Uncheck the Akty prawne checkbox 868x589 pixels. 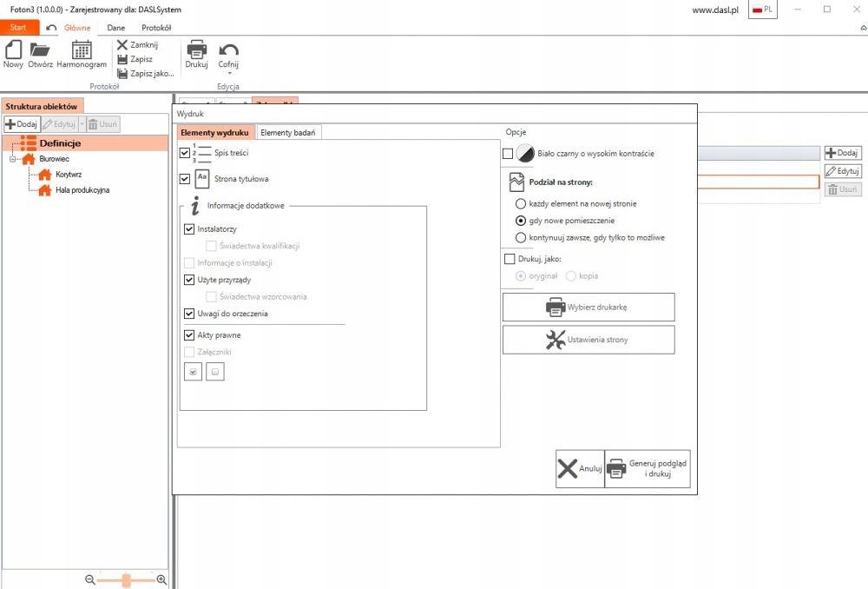[189, 335]
